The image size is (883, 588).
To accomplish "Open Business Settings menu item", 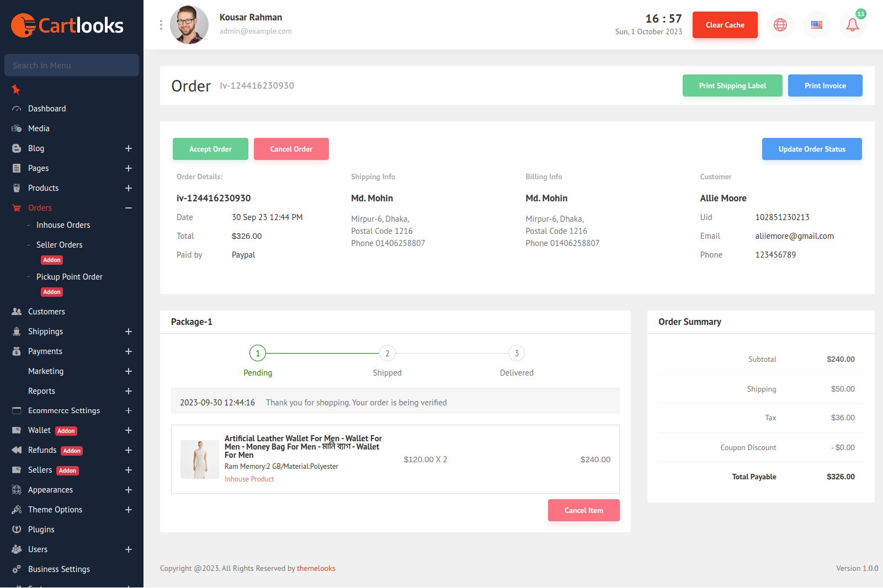I will (58, 569).
